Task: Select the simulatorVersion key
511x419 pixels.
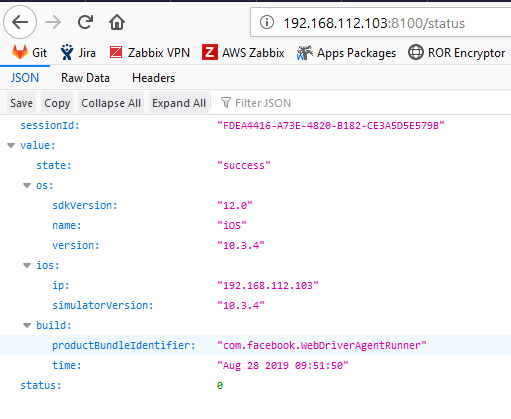Action: [103, 306]
